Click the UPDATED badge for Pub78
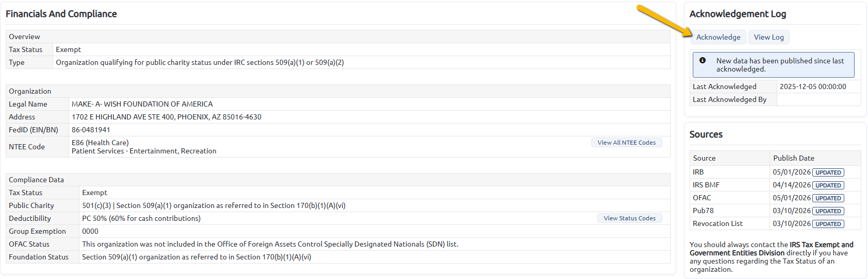Image resolution: width=868 pixels, height=279 pixels. [828, 211]
